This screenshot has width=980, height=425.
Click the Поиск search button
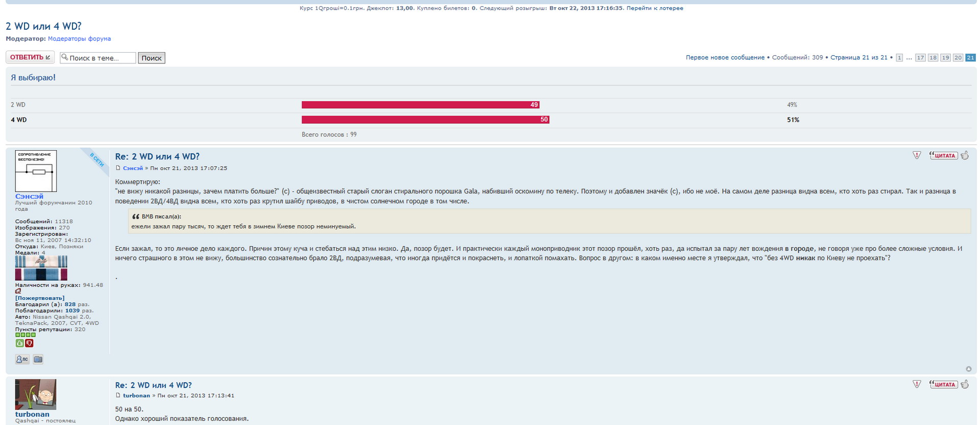pos(152,58)
